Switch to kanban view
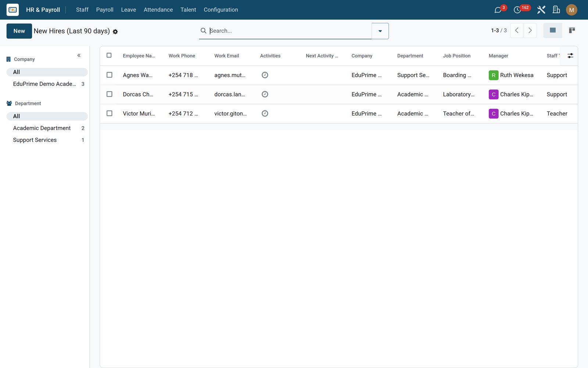 tap(572, 31)
